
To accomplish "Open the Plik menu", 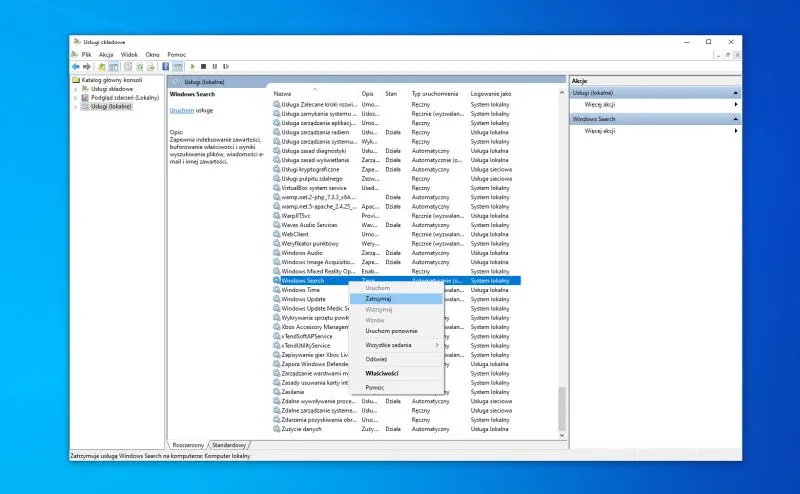I will 87,55.
